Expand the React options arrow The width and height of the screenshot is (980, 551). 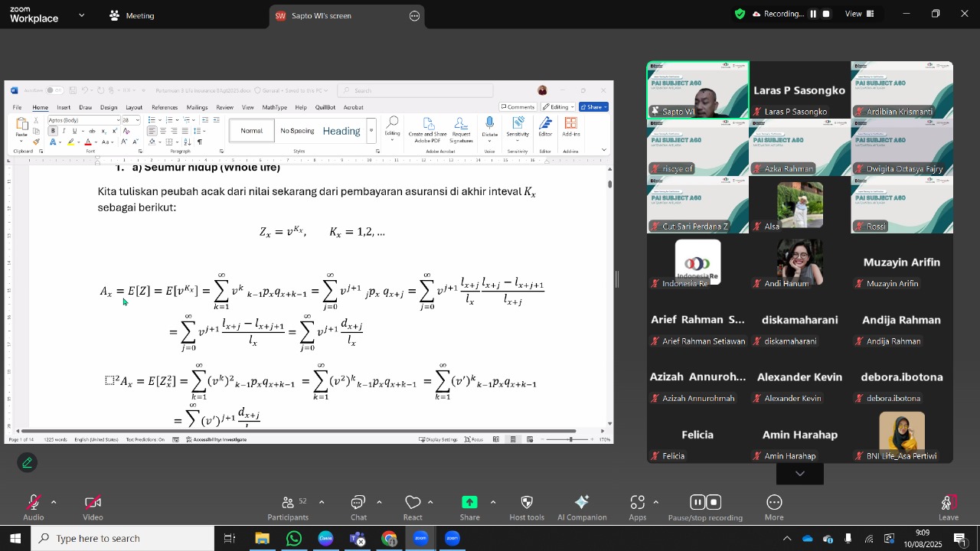430,503
